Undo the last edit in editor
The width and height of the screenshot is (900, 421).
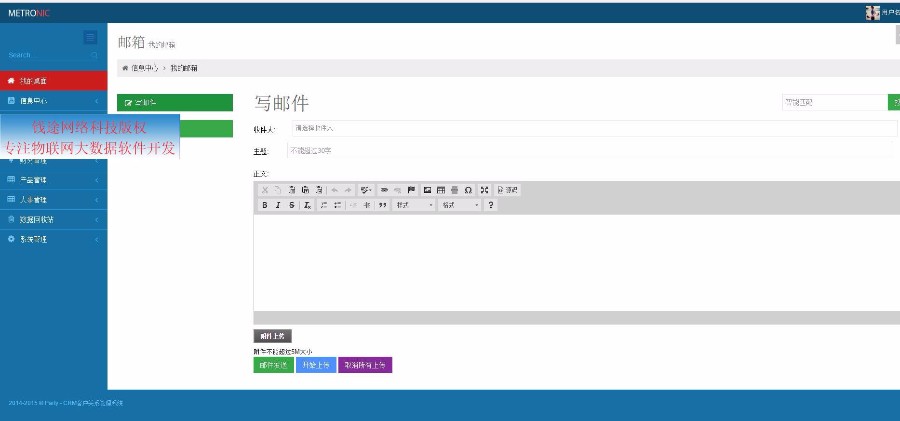[335, 190]
